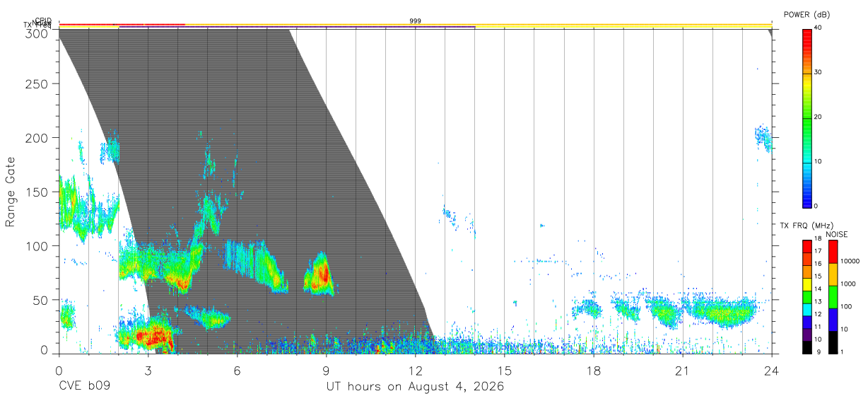The image size is (868, 401).
Task: Click the 'CVE b09' radar label
Action: [x=84, y=388]
